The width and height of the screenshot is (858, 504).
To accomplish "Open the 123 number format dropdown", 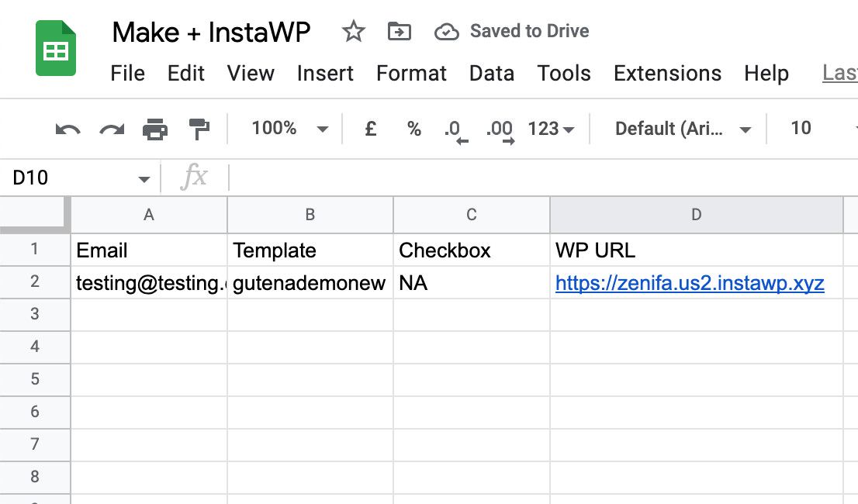I will click(x=551, y=129).
